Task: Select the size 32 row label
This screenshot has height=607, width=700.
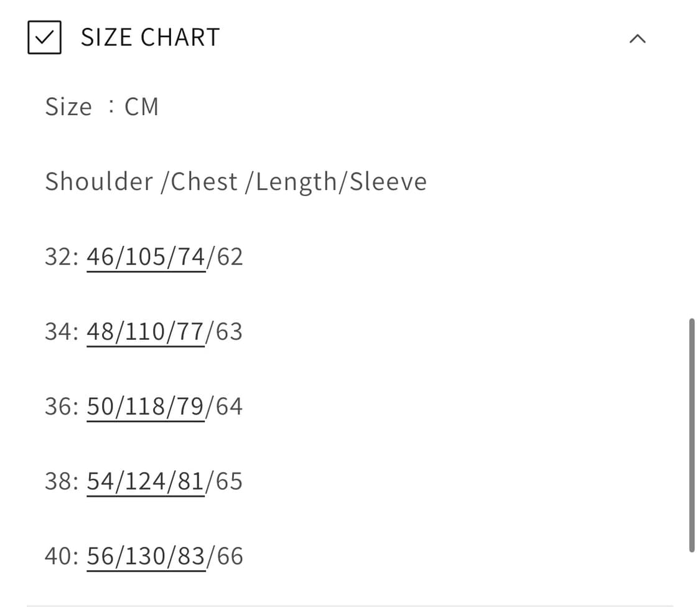Action: tap(61, 256)
